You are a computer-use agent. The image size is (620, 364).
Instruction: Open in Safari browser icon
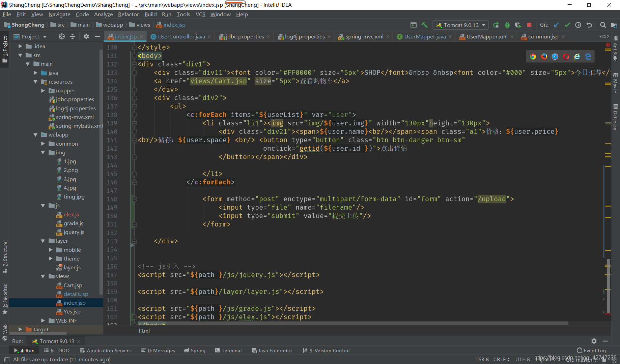(x=555, y=57)
